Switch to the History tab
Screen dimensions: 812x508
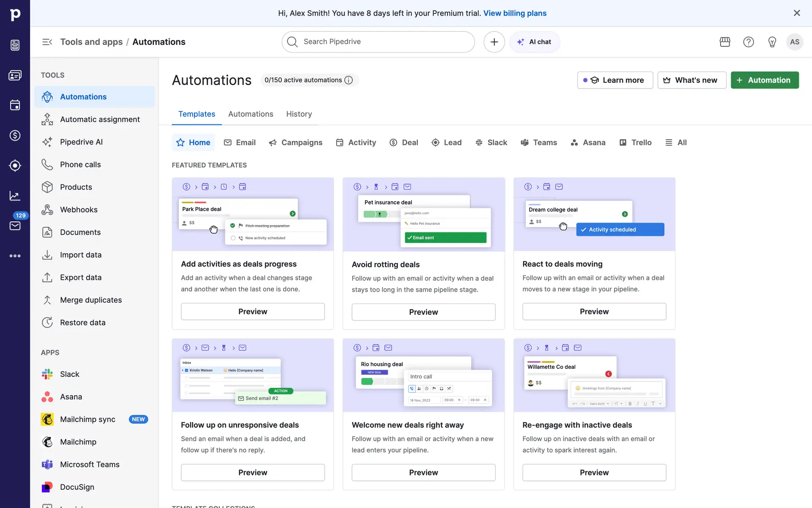pos(299,114)
